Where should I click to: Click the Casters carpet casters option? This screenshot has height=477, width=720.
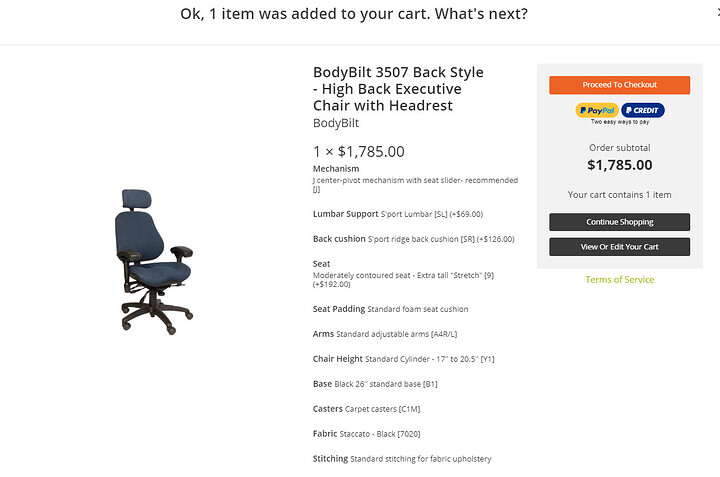pos(366,409)
